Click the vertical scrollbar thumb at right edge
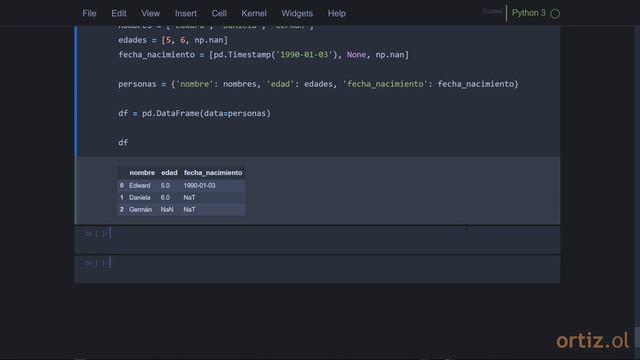 [x=637, y=338]
